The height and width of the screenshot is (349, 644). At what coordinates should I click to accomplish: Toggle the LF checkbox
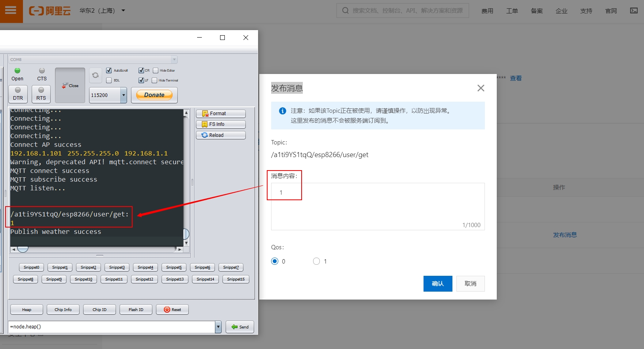pyautogui.click(x=141, y=80)
